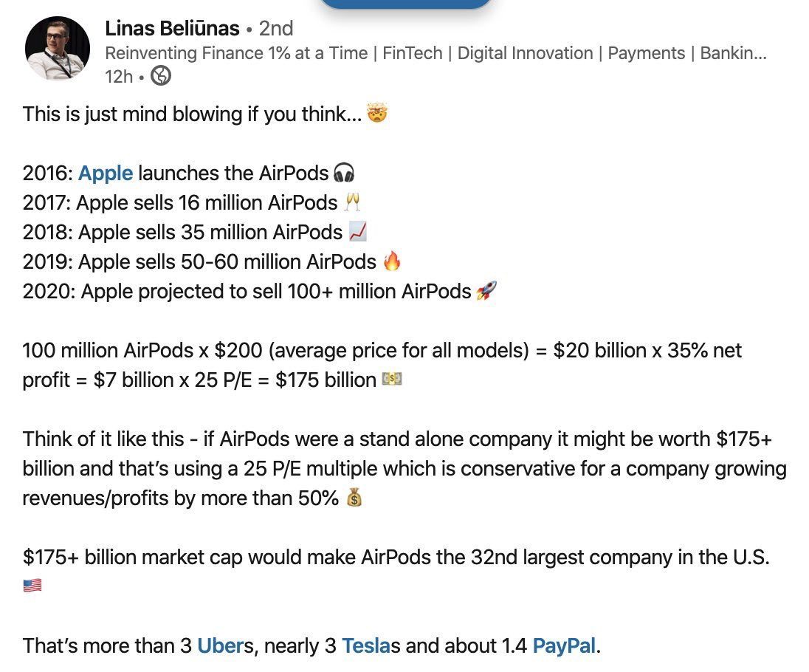Click the champagne glasses emoji
This screenshot has height=672, width=809.
[353, 202]
